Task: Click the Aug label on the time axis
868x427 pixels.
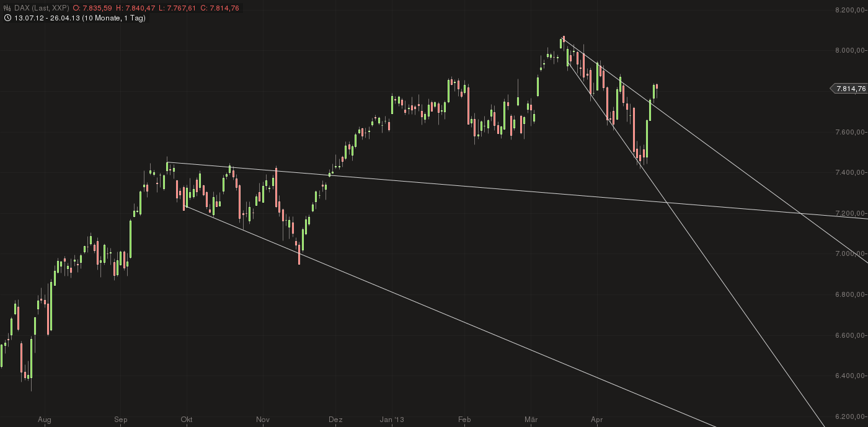Action: point(44,420)
